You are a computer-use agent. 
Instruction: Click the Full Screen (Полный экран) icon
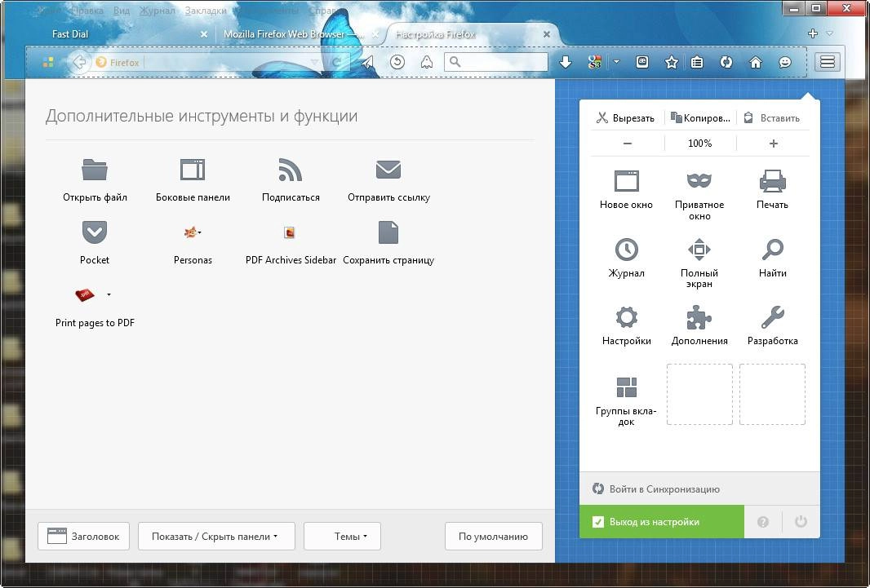point(699,250)
